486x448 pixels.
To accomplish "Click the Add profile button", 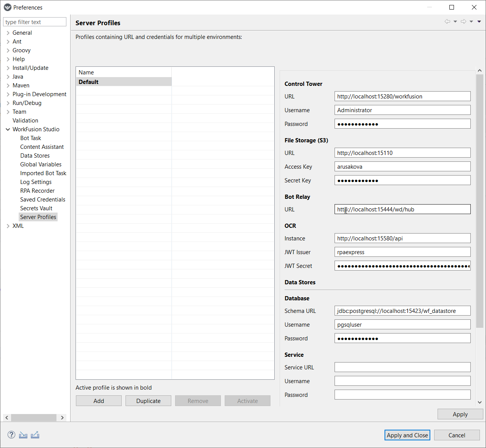I will [x=99, y=401].
